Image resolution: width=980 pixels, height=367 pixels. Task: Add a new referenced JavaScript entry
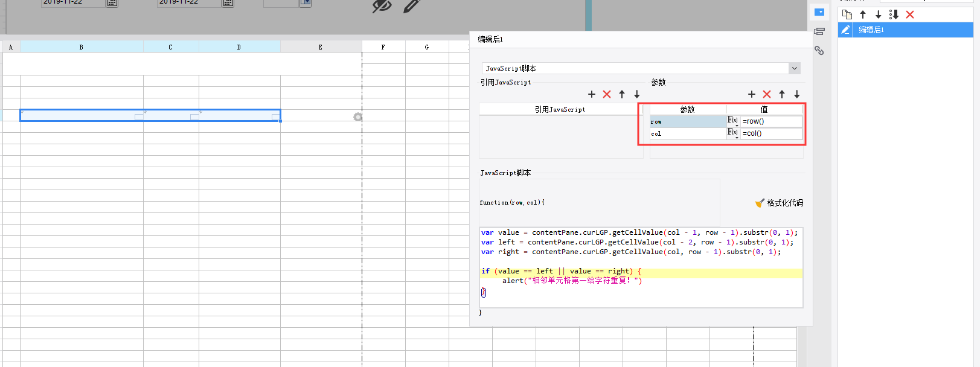592,94
